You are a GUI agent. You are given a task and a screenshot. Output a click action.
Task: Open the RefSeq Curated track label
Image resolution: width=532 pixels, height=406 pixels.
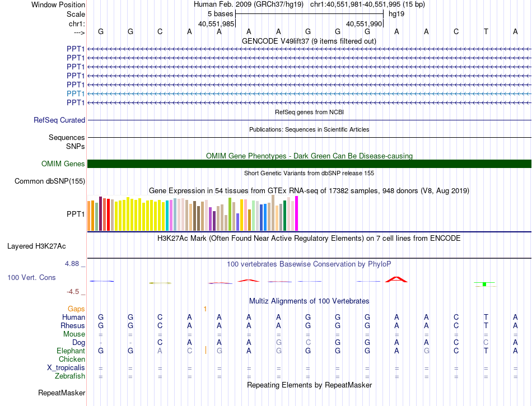pos(59,120)
